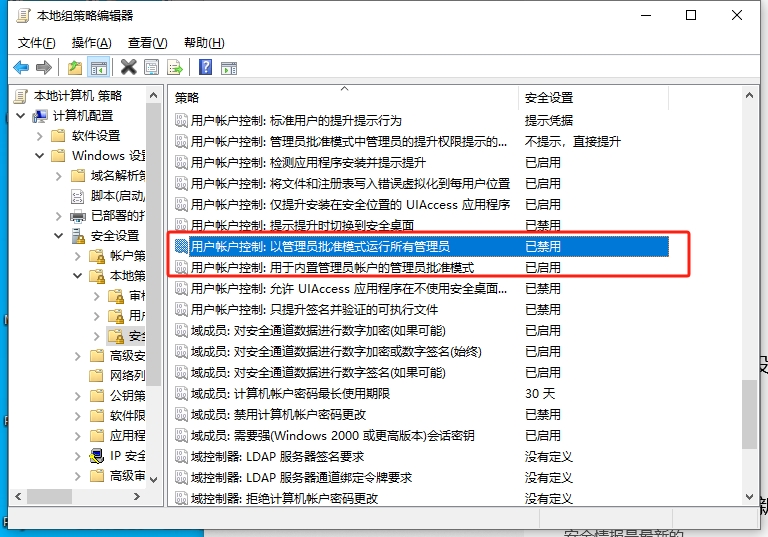
Task: Expand the 帐户策 tree node
Action: 78,256
